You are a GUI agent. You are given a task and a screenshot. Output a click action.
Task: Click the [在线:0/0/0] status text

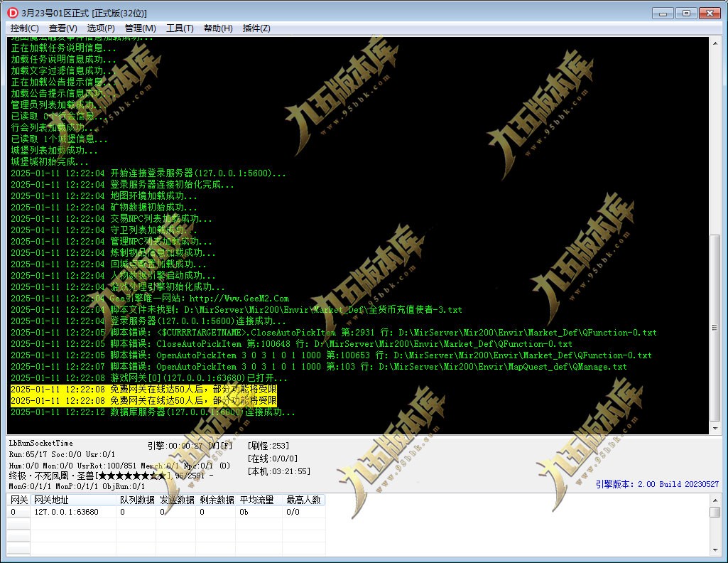tap(273, 459)
